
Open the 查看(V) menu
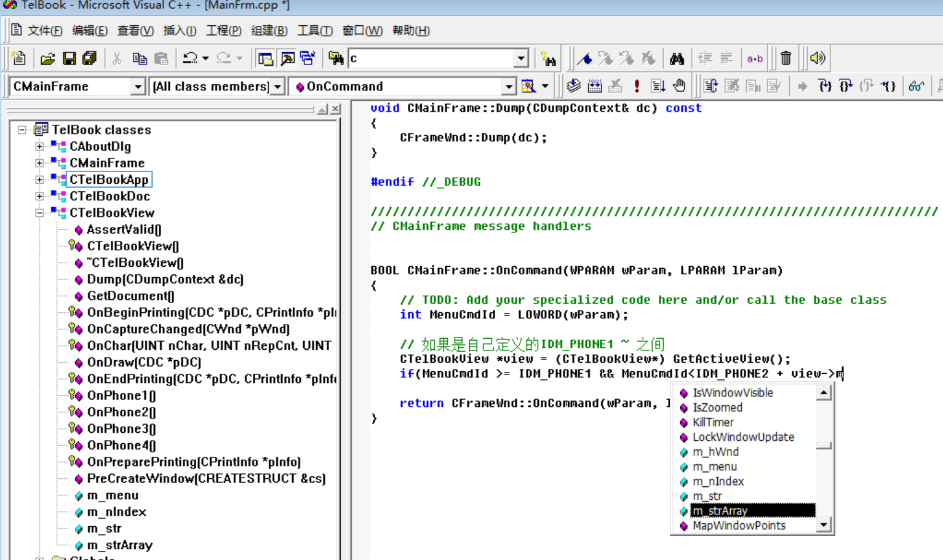135,30
